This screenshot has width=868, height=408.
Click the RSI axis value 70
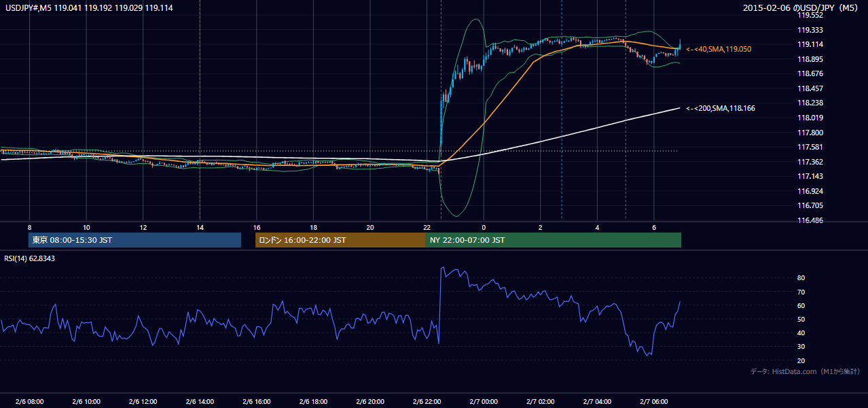(x=801, y=292)
